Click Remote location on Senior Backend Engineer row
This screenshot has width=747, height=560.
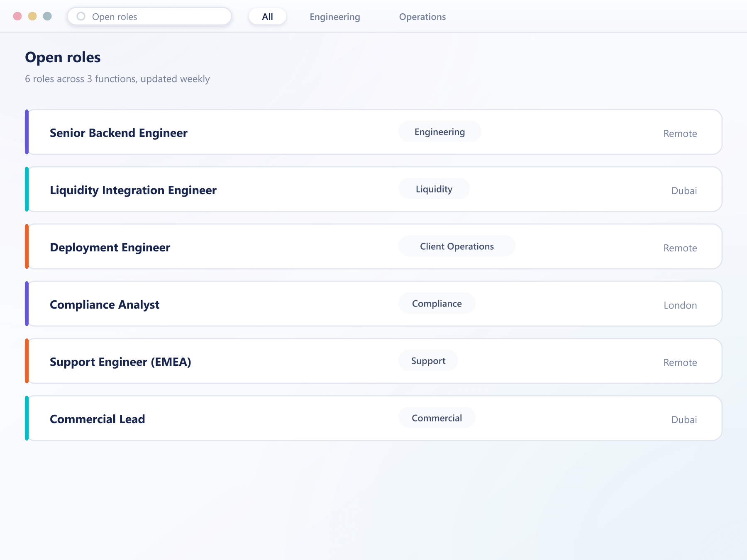680,134
